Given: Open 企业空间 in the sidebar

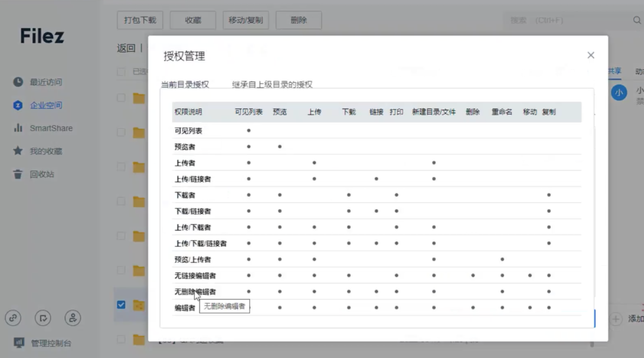Looking at the screenshot, I should pos(45,105).
